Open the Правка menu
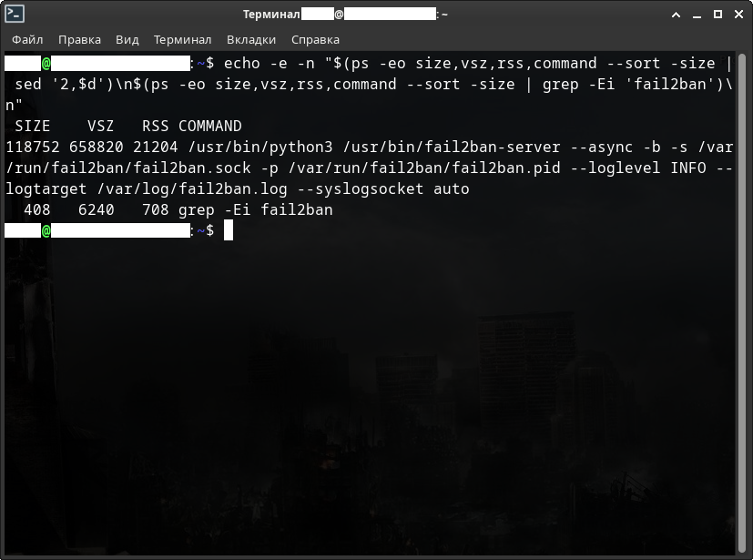The image size is (753, 560). pos(79,39)
